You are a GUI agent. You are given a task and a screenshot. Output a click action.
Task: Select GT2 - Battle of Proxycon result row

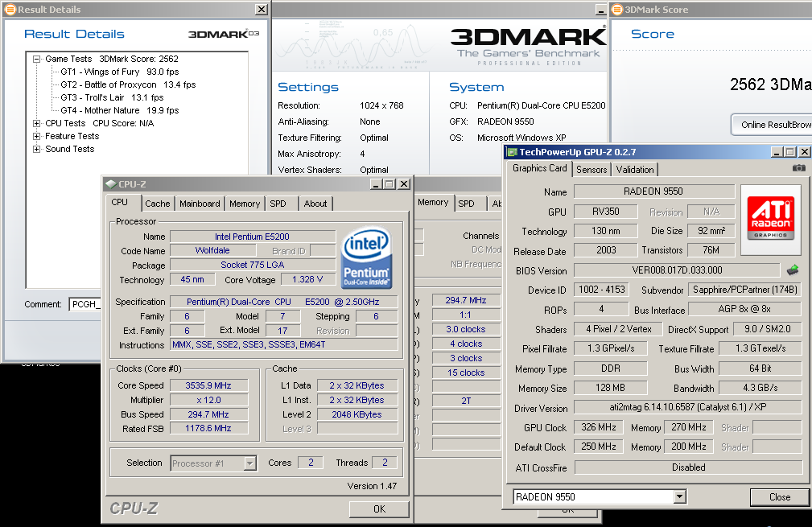[x=128, y=85]
